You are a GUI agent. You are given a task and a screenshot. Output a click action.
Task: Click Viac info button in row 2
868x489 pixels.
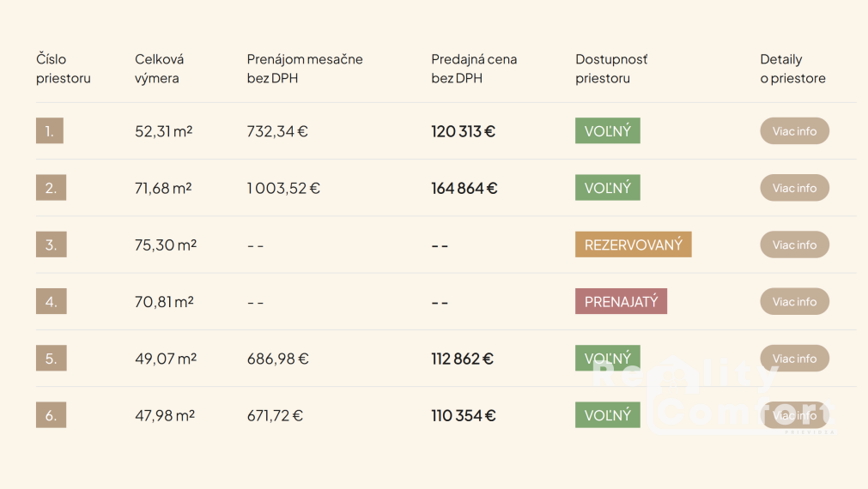[x=794, y=188]
